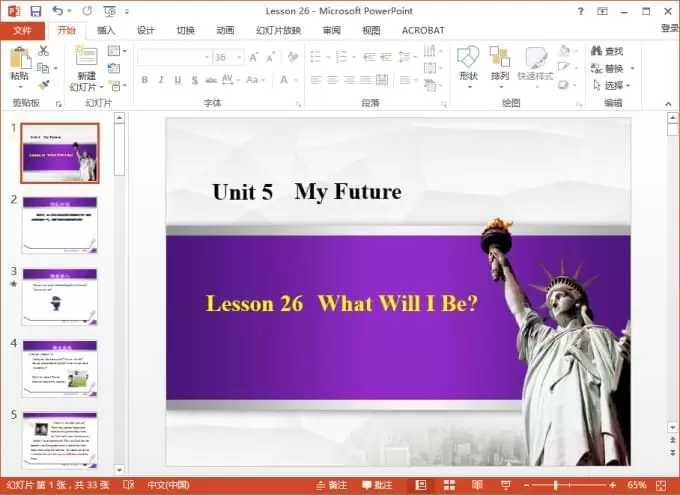This screenshot has height=495, width=680.
Task: Click the 65% zoom level
Action: pyautogui.click(x=637, y=485)
